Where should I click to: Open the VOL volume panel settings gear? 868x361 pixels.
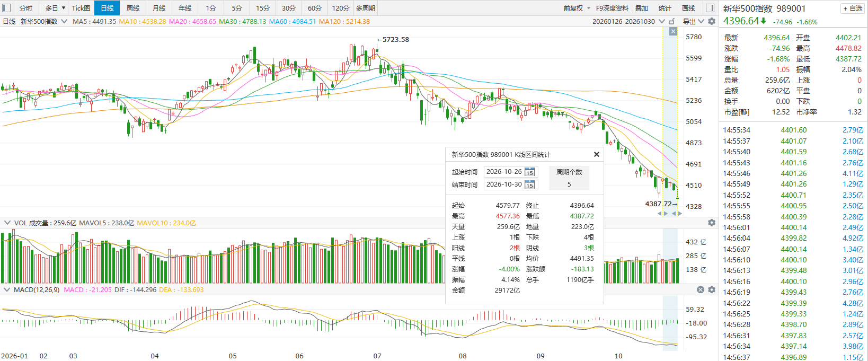tap(712, 223)
